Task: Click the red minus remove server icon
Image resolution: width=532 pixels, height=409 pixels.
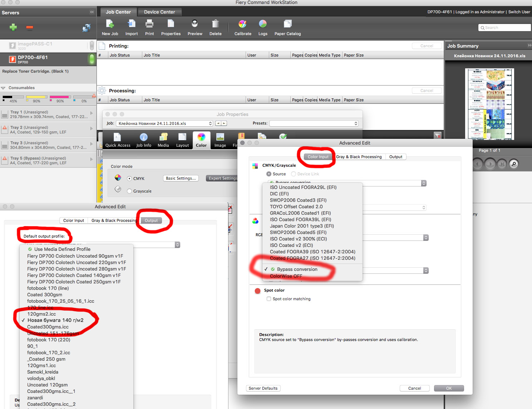Action: click(x=30, y=28)
